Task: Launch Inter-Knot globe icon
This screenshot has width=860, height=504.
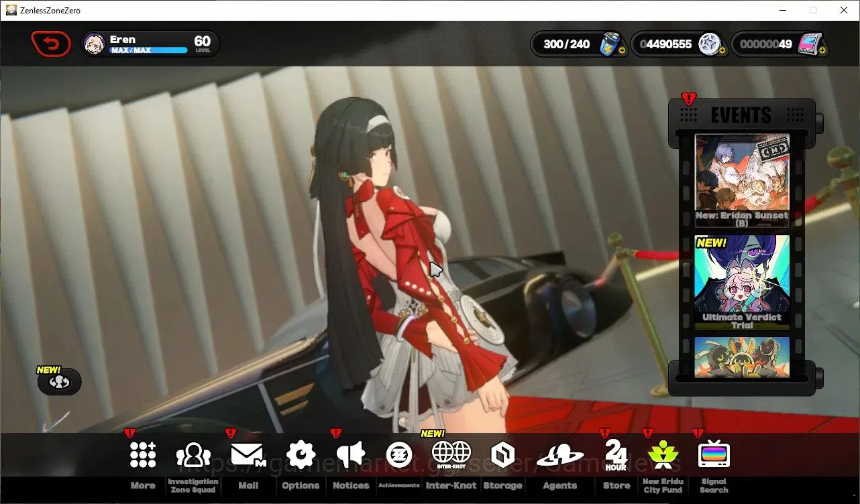Action: pos(451,455)
